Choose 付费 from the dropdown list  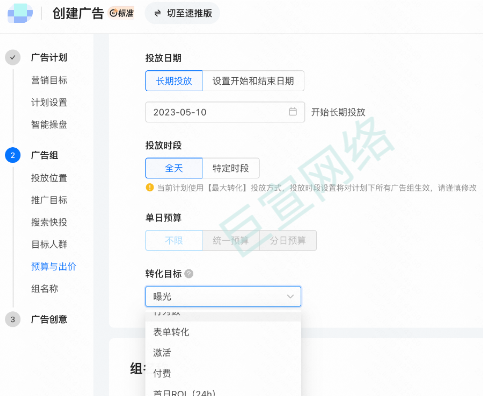[223, 373]
